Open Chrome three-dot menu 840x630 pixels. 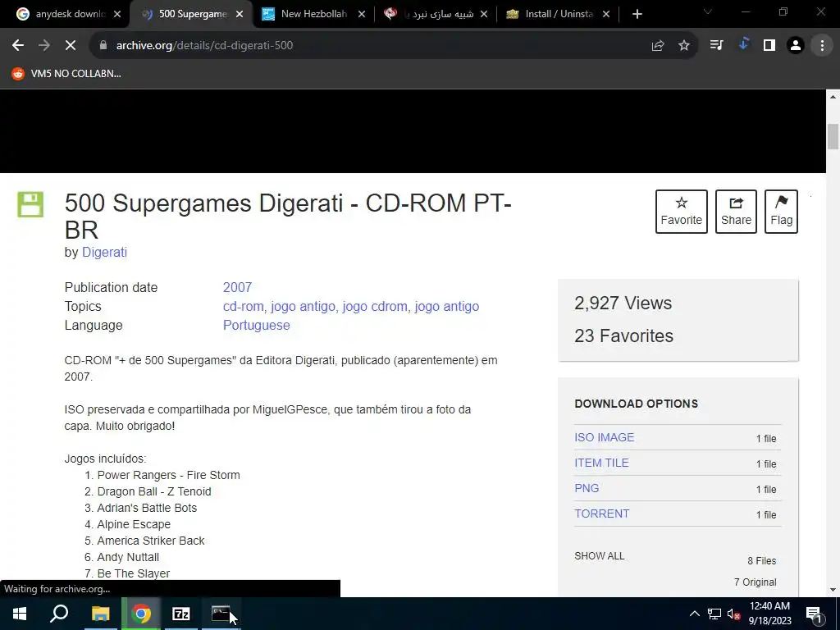pyautogui.click(x=822, y=46)
